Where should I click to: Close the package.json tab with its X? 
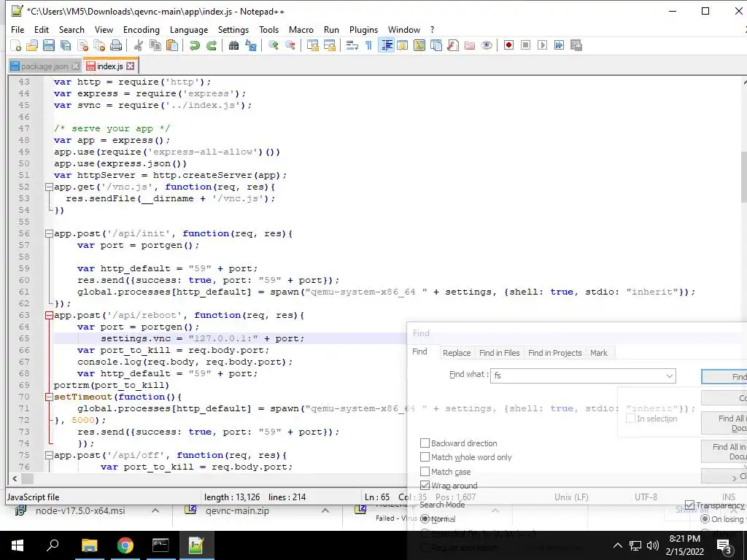75,66
